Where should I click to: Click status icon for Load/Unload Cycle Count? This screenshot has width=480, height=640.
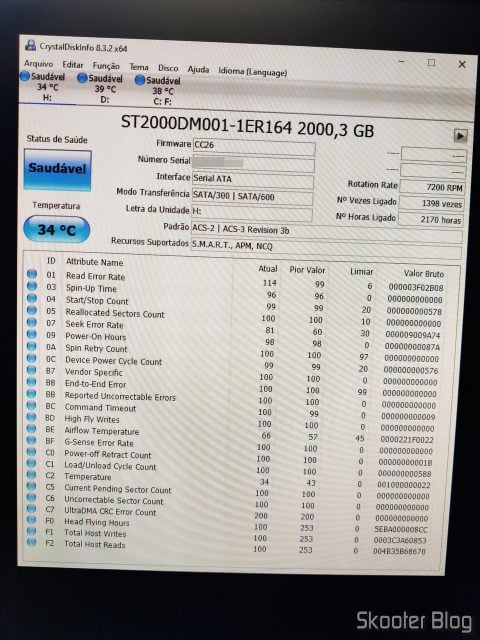click(x=31, y=463)
